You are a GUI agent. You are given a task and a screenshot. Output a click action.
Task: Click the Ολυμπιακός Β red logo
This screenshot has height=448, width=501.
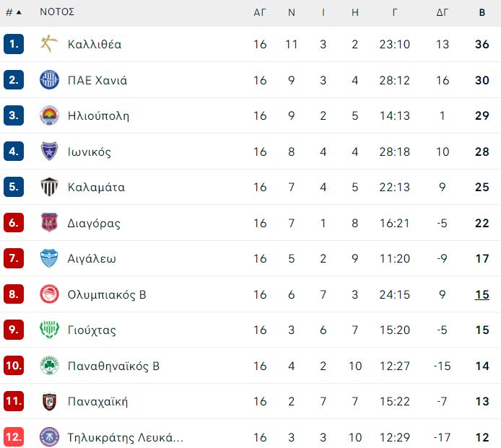point(49,294)
